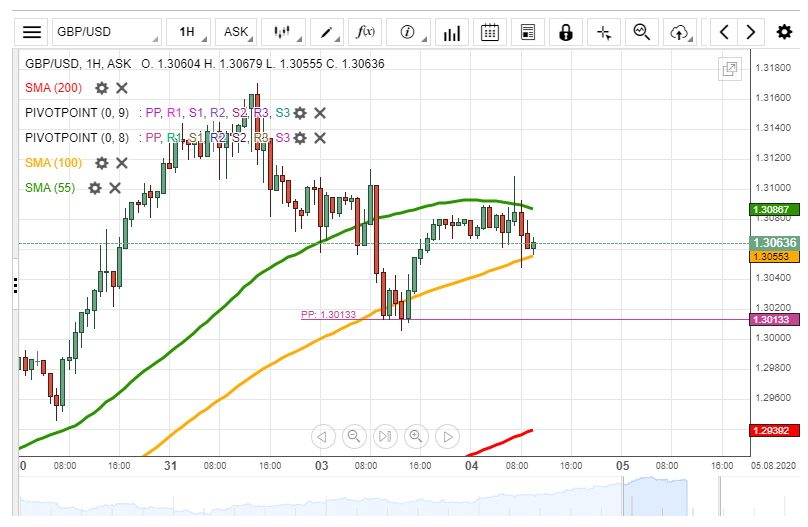This screenshot has width=808, height=527.
Task: Toggle the chart lock icon
Action: (x=566, y=32)
